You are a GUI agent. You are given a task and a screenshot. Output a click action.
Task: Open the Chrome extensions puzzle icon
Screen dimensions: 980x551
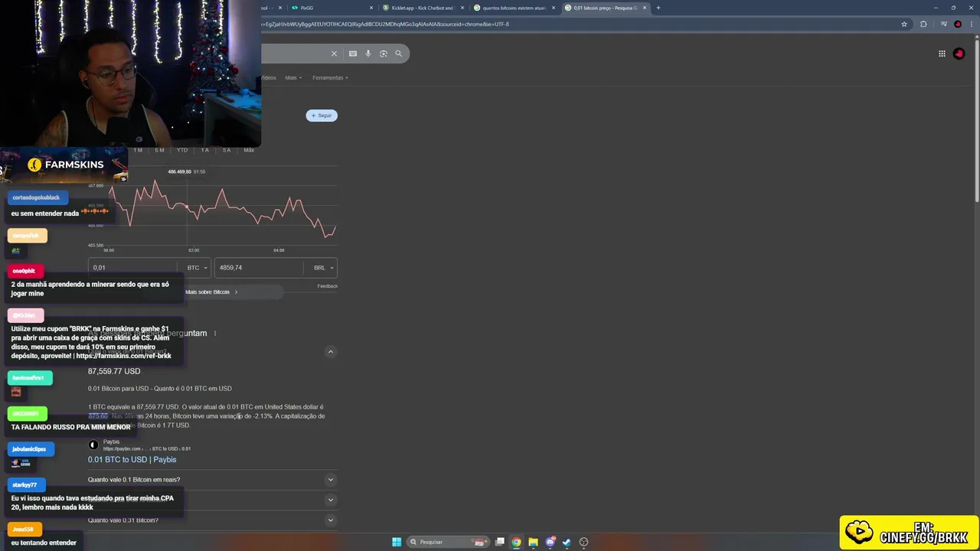point(923,24)
